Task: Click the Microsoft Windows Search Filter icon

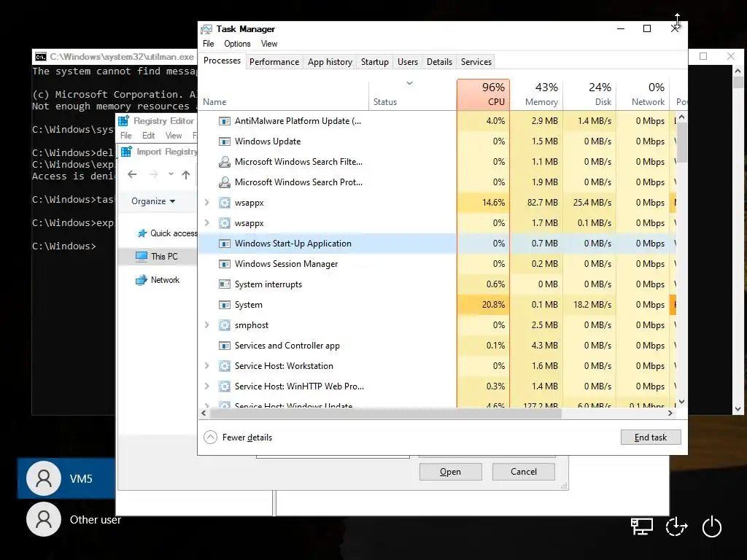Action: coord(224,162)
